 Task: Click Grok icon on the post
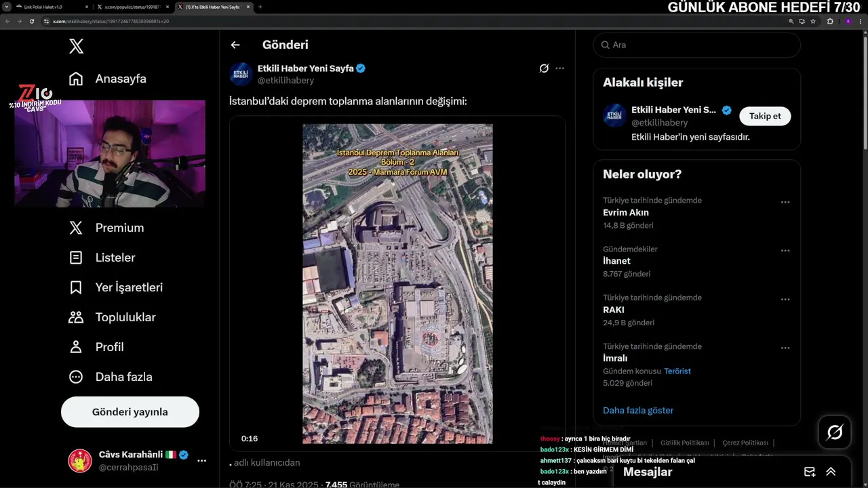(544, 68)
